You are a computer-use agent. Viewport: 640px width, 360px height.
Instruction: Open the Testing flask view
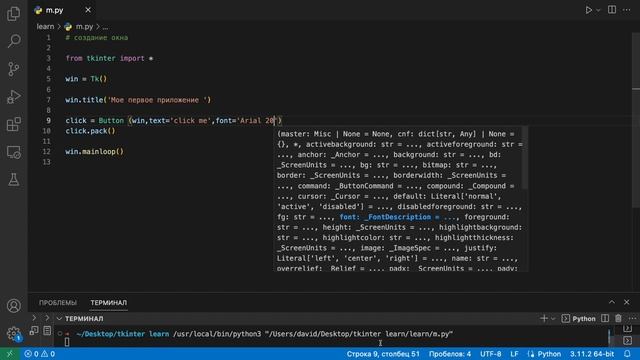point(13,180)
